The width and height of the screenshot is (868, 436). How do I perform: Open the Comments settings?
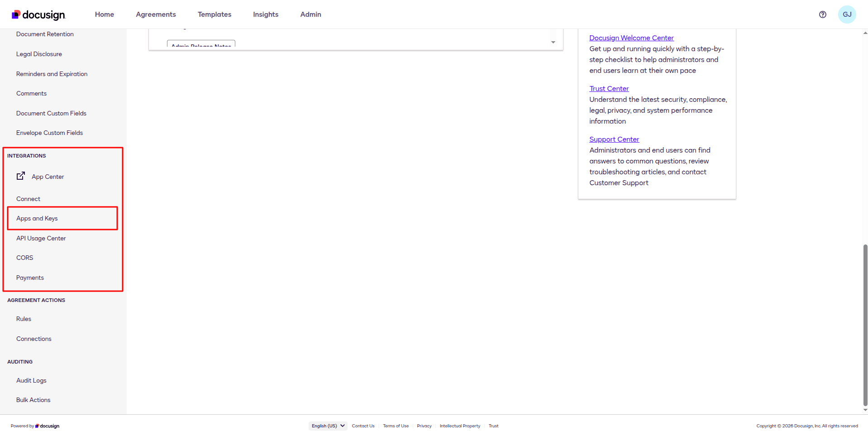tap(31, 93)
